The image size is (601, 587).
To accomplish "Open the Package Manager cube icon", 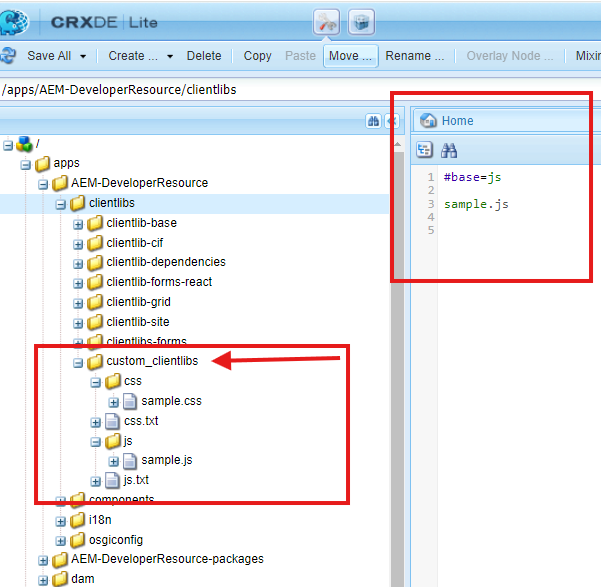I will point(362,21).
